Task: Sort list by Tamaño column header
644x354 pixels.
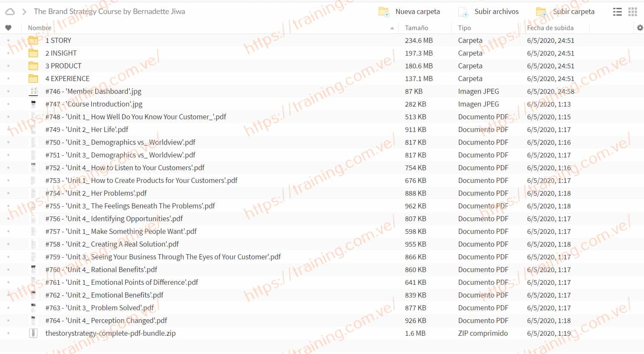Action: click(x=416, y=28)
